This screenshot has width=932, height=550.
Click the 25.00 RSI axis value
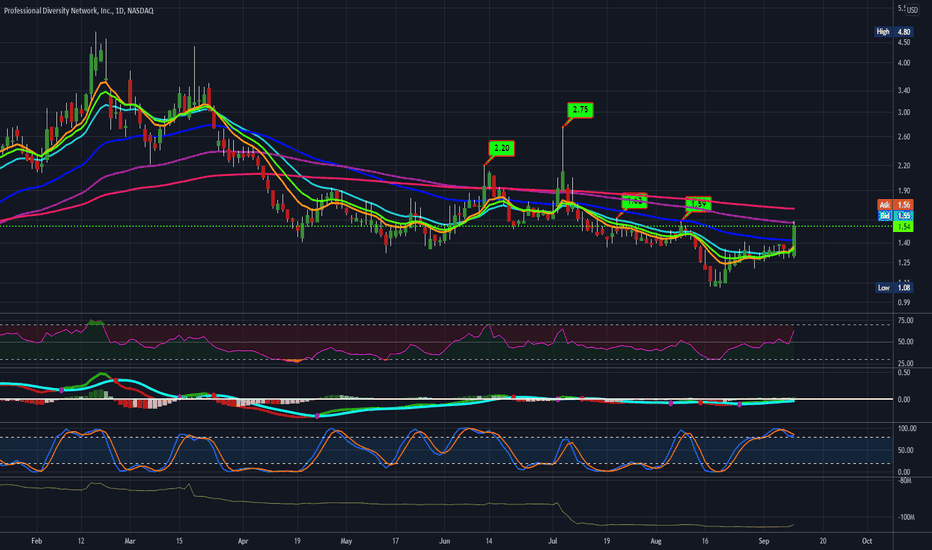coord(905,363)
